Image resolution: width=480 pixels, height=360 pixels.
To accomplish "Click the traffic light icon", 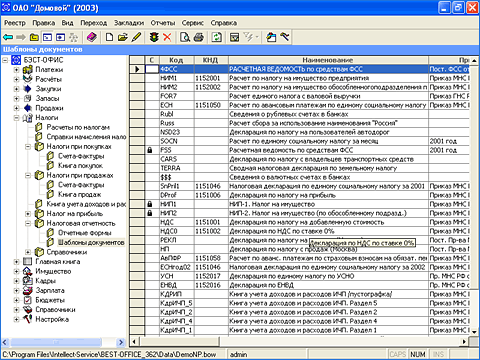I will click(x=154, y=37).
